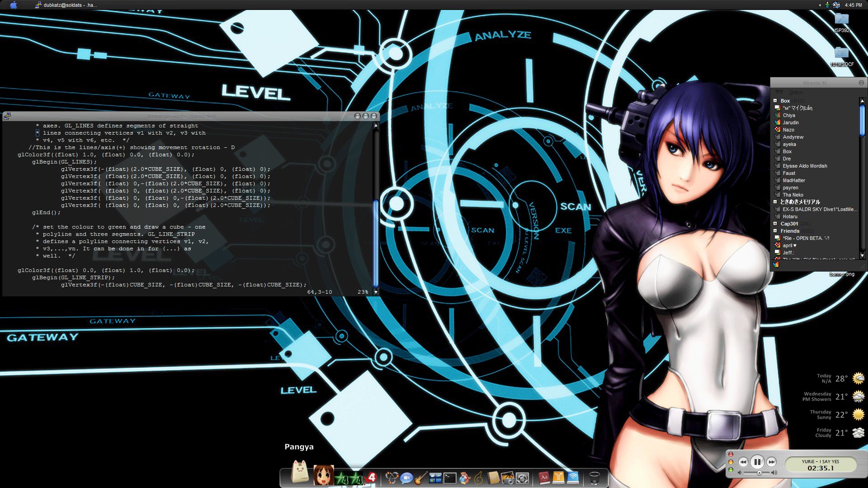Screen dimensions: 868x488
Task: Expand the Cap301 contact group
Action: coord(775,224)
